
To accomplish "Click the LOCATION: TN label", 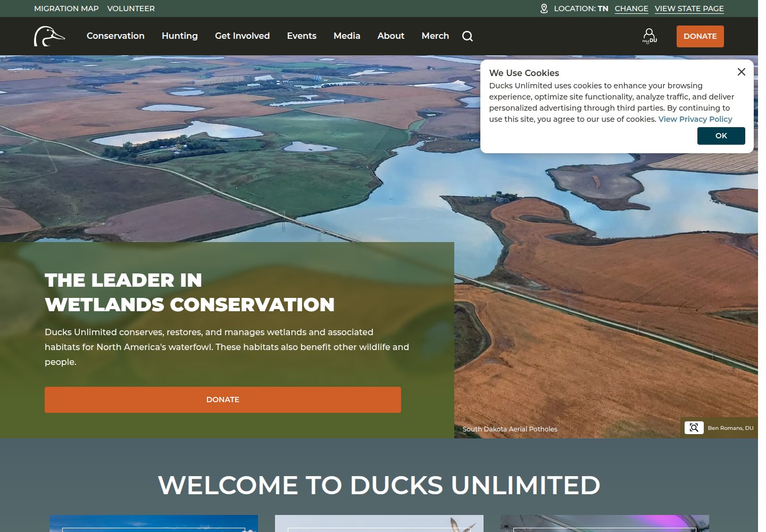I will point(581,9).
